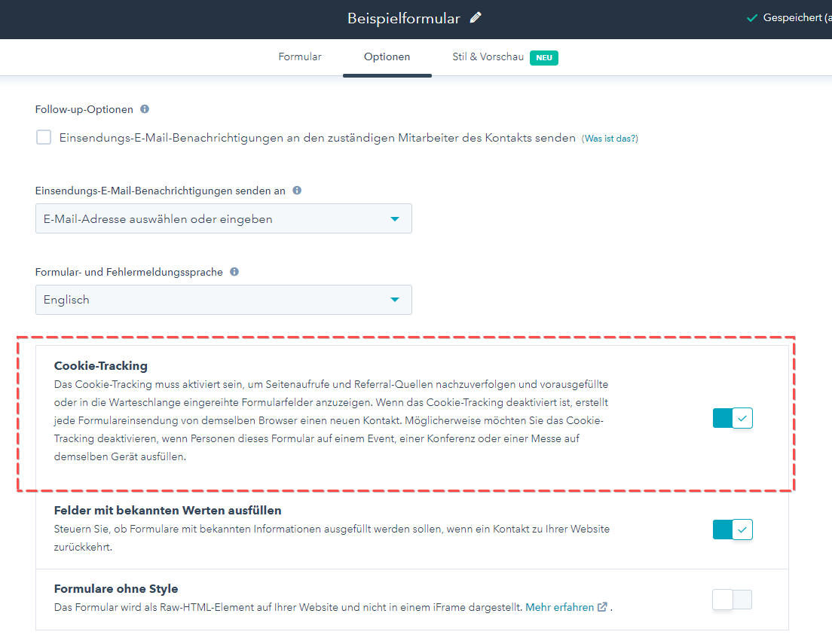Click info icon next to Einsendungs-E-Mail-Benachrichtigungen senden an

click(x=297, y=191)
